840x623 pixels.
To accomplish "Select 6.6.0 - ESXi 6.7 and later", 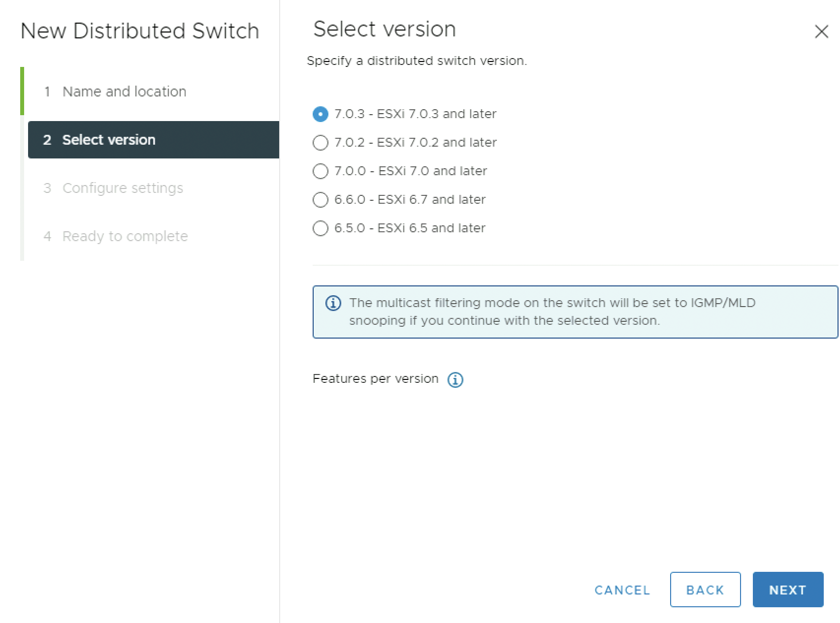I will pyautogui.click(x=321, y=200).
